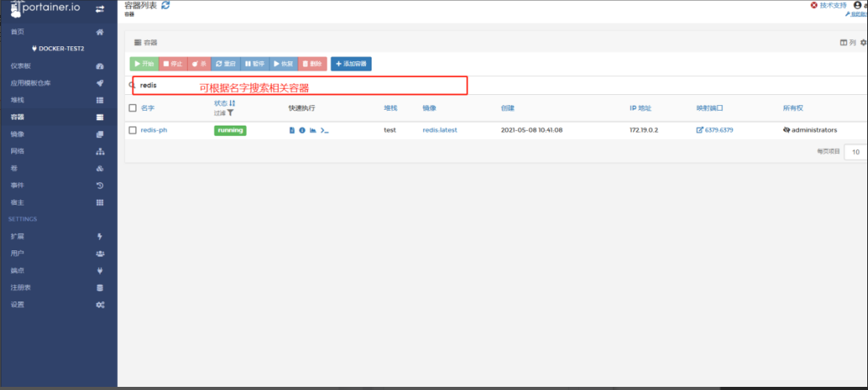Click the 重启 restart button
This screenshot has width=868, height=390.
225,64
